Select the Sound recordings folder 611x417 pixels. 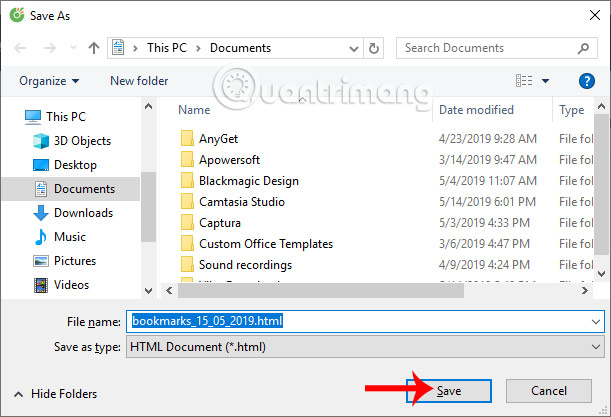point(245,265)
